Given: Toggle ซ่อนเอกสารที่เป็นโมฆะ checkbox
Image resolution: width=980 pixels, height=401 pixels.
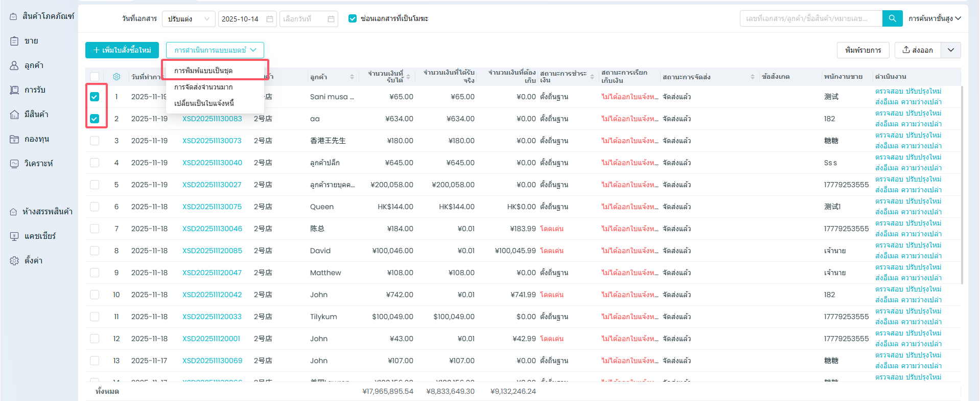Looking at the screenshot, I should coord(353,18).
